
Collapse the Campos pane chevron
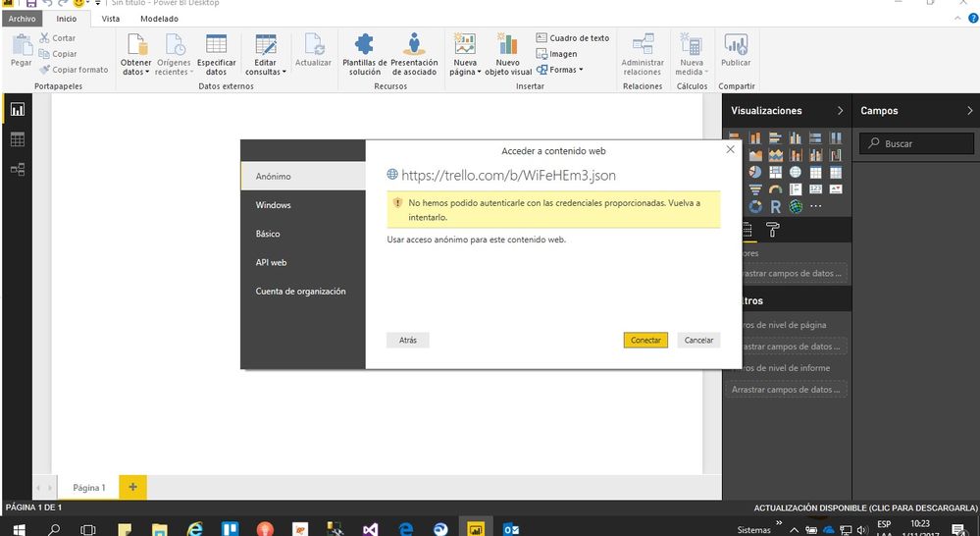click(x=969, y=111)
